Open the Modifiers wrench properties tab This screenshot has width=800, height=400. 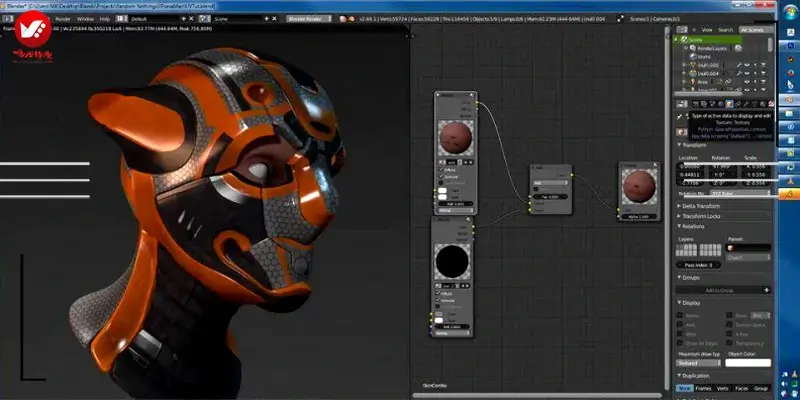[746, 104]
